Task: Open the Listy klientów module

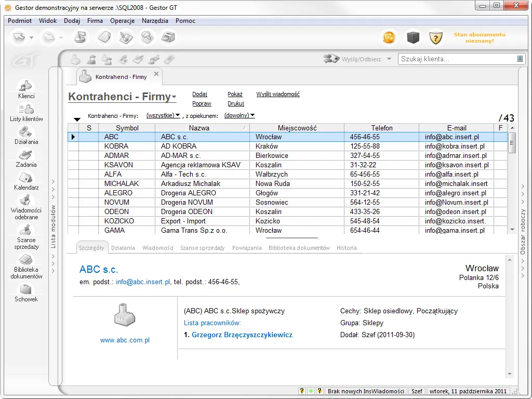Action: [26, 113]
